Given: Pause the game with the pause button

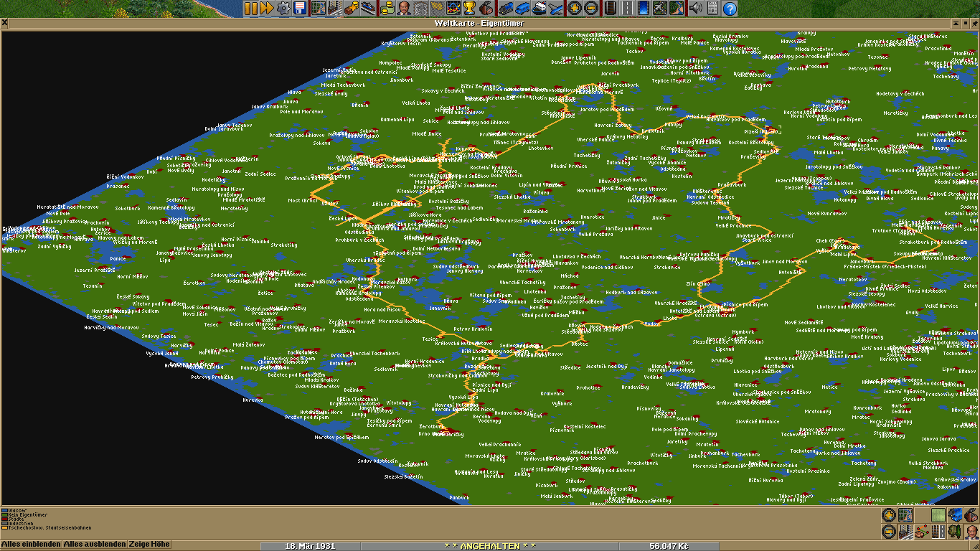Looking at the screenshot, I should pos(250,9).
